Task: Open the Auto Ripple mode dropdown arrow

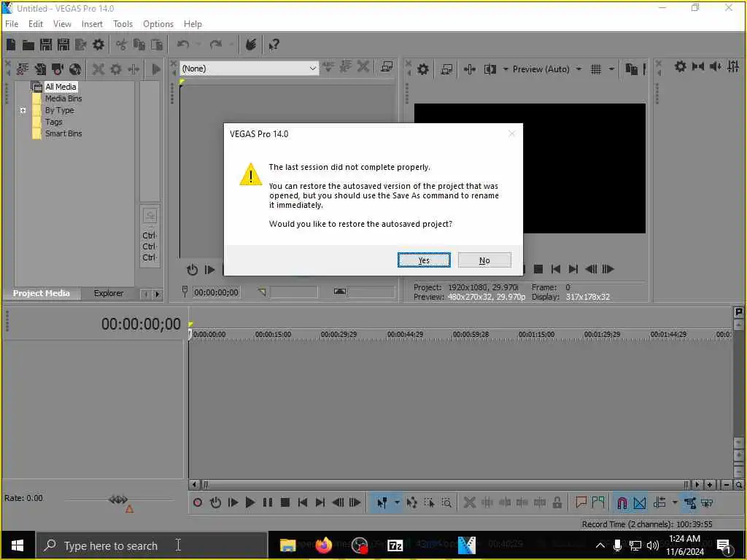Action: (675, 502)
